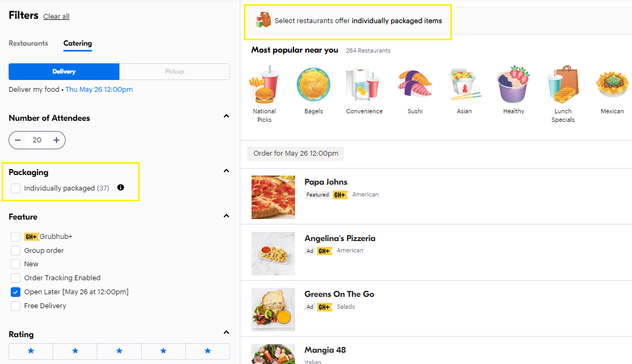Pick the National Picks category icon
The image size is (632, 364).
coord(264,85)
